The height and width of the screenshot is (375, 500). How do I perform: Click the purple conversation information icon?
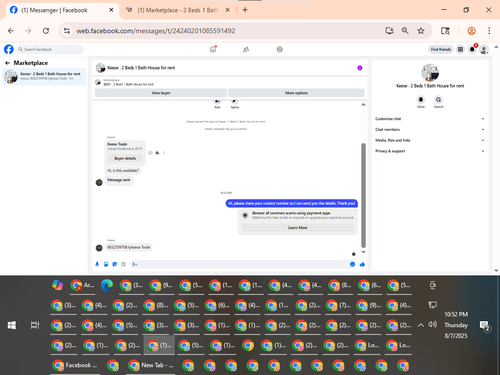[x=360, y=68]
